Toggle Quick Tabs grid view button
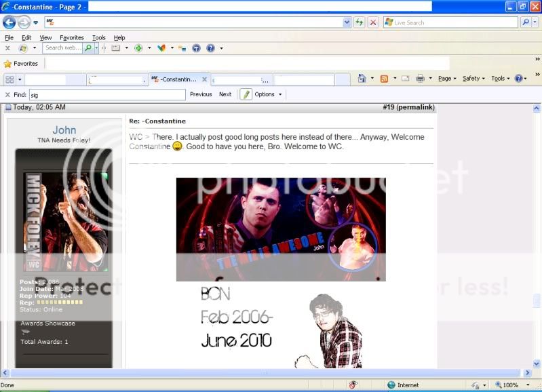 [9, 79]
